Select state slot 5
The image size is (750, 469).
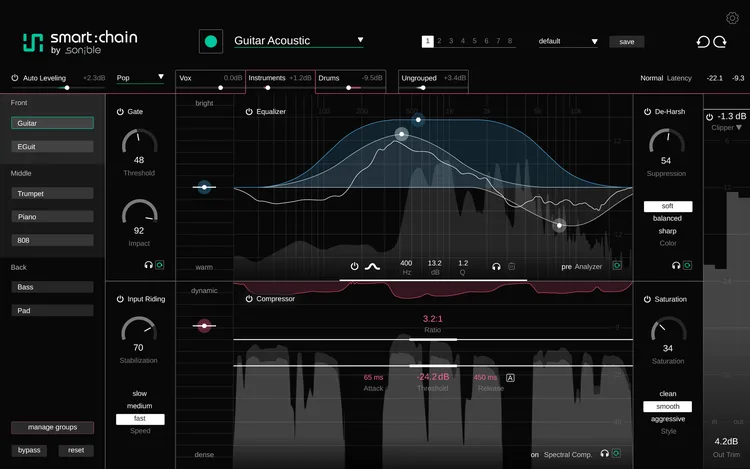tap(474, 41)
